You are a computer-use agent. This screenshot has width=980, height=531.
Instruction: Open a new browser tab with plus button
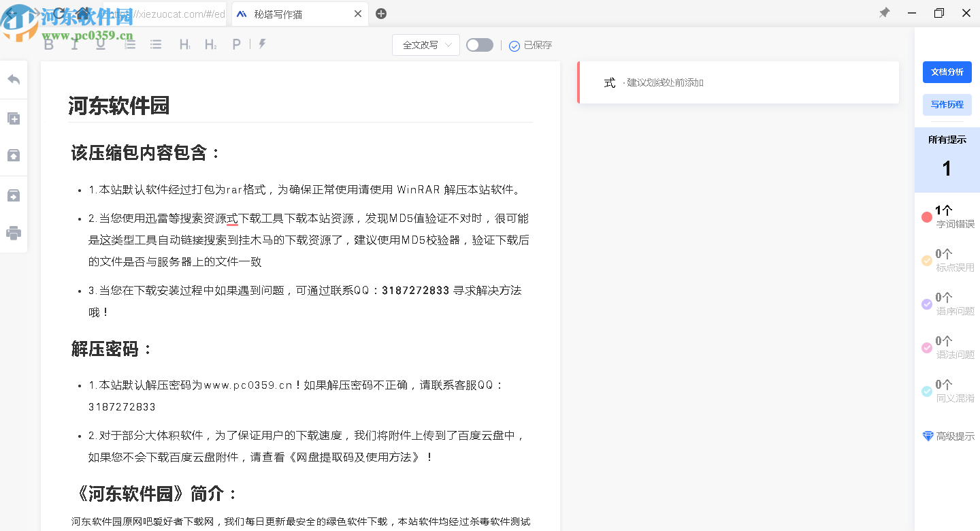(x=381, y=13)
